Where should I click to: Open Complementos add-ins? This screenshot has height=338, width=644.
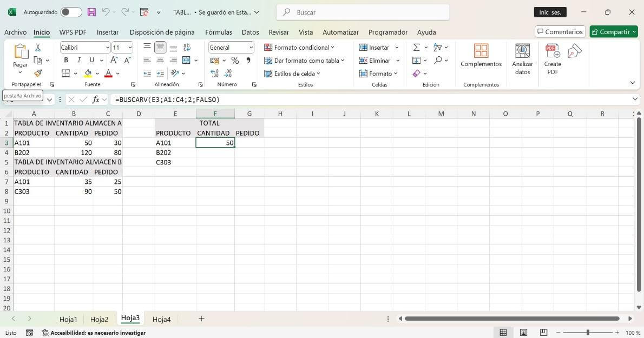481,55
